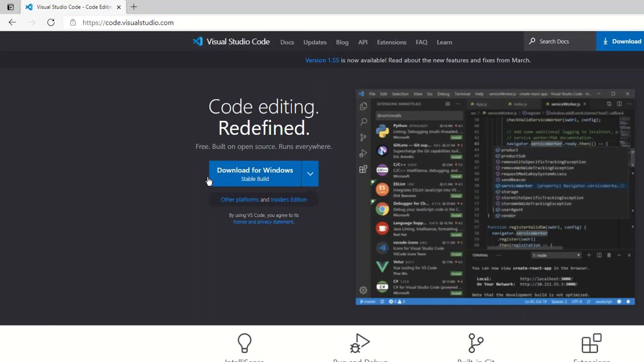Follow the Other platforms link

coord(239,200)
